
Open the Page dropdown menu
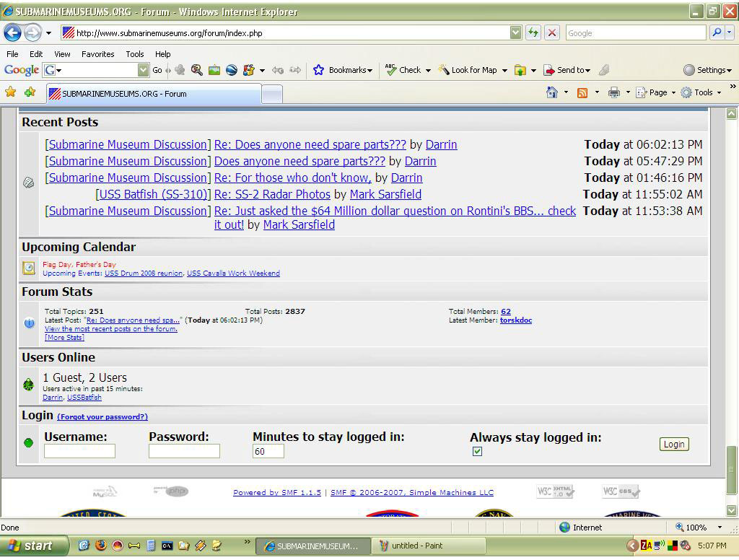657,92
